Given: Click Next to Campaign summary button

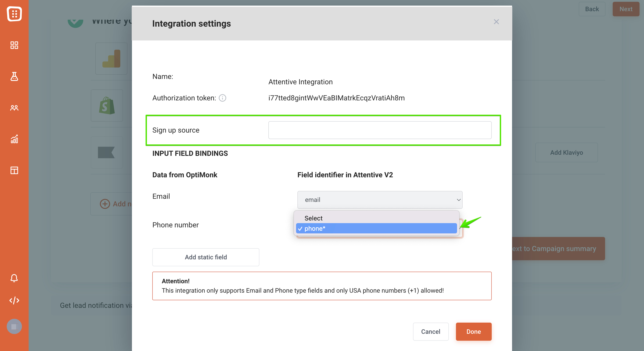Looking at the screenshot, I should [x=558, y=249].
